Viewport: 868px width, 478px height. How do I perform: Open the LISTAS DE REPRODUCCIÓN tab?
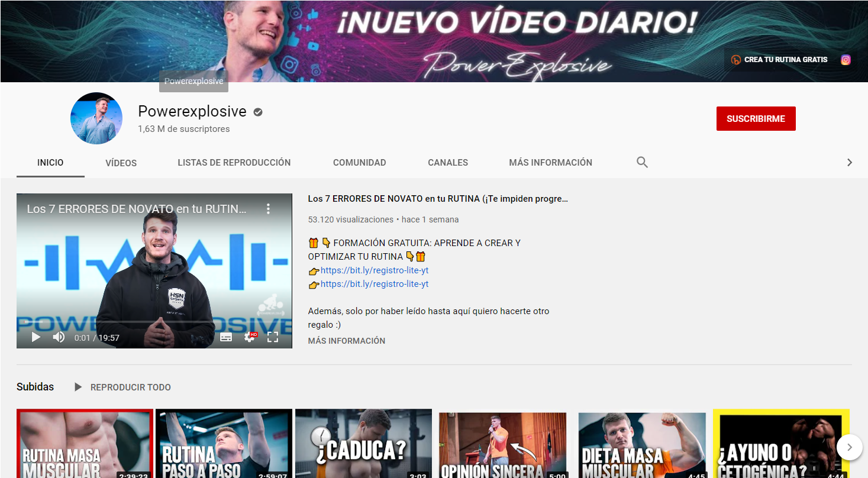234,162
